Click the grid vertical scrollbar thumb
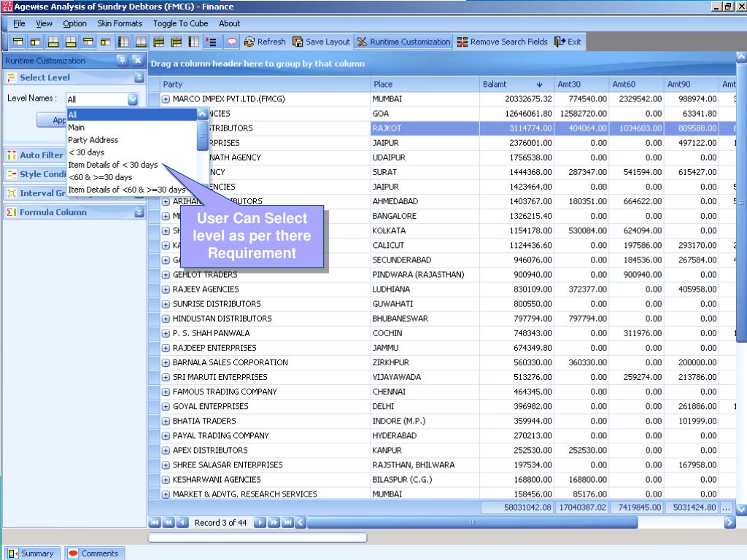The width and height of the screenshot is (747, 560). [x=741, y=203]
